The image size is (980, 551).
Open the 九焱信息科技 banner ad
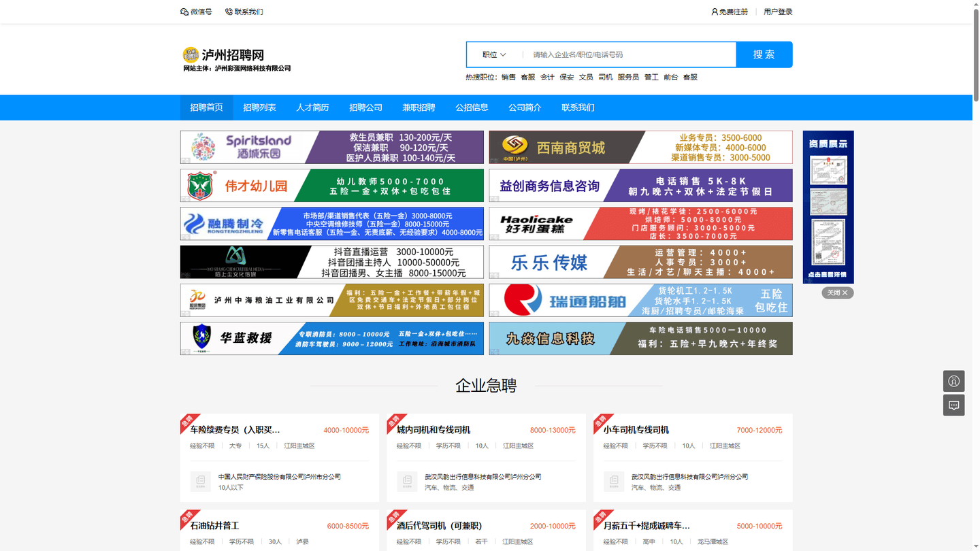pyautogui.click(x=640, y=338)
